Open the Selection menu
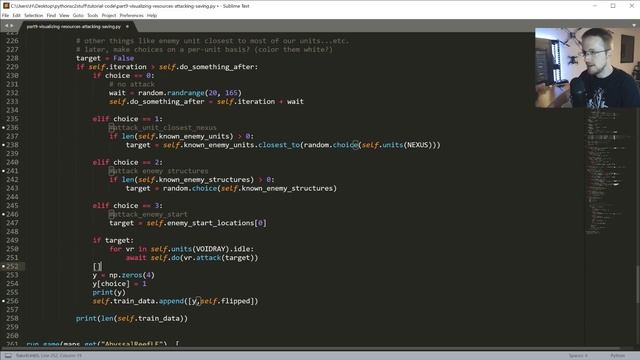 pos(33,16)
